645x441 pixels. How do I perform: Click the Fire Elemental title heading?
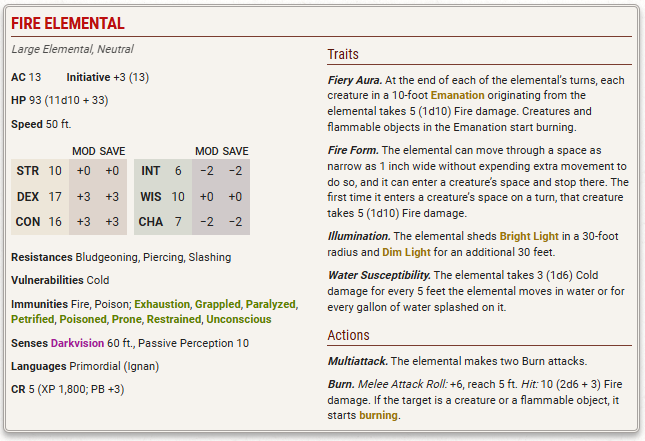click(x=69, y=23)
